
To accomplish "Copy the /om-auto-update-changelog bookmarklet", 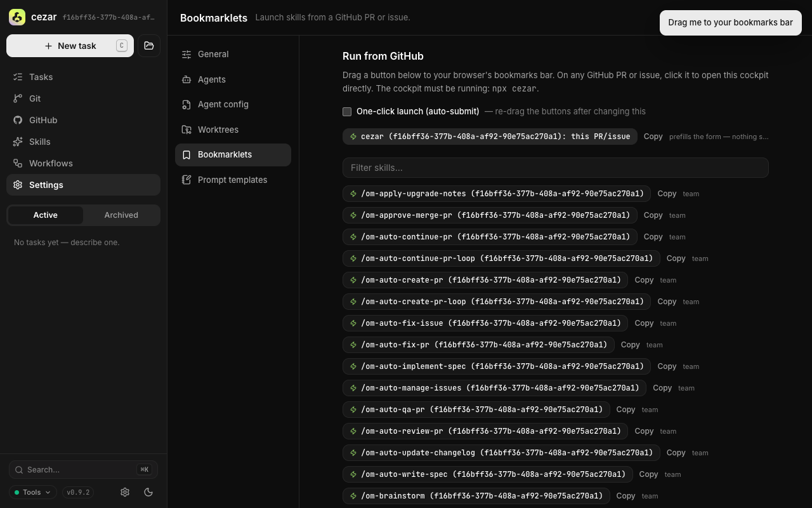I will click(676, 453).
